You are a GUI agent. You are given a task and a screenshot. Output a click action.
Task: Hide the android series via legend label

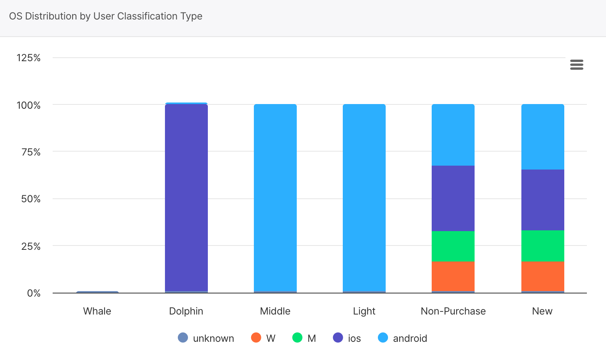(410, 338)
